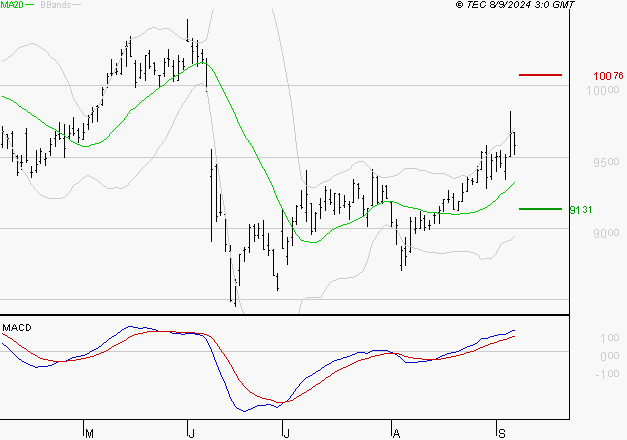The height and width of the screenshot is (440, 627).
Task: Click the first J month label on axis
Action: (x=191, y=433)
